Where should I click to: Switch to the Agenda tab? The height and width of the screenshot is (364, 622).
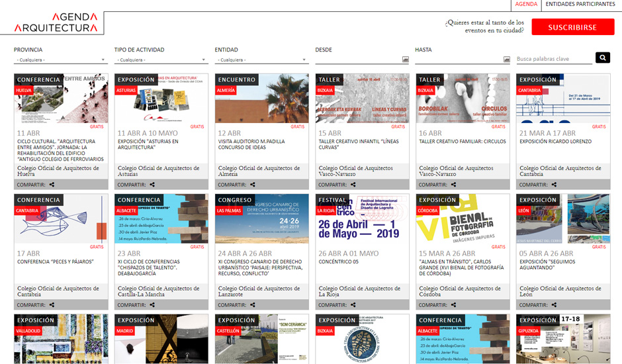click(526, 4)
